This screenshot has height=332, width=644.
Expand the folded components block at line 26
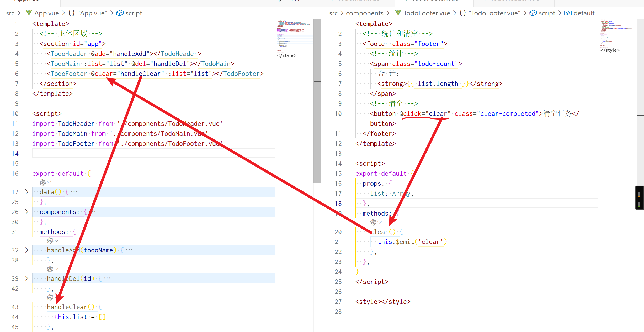point(26,212)
